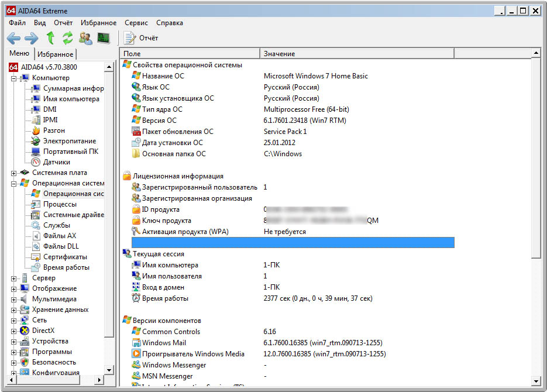Select Процессы in the tree
Viewport: 547px width, 392px height.
[x=60, y=204]
